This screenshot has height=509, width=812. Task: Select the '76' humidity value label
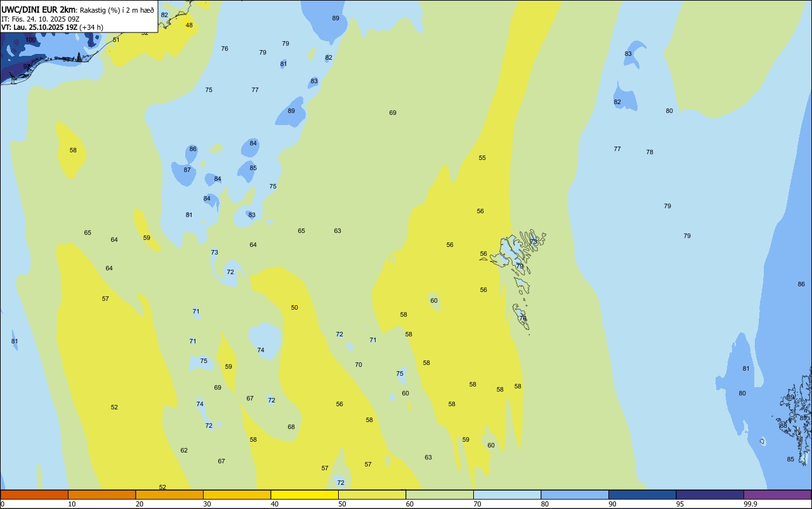point(225,49)
